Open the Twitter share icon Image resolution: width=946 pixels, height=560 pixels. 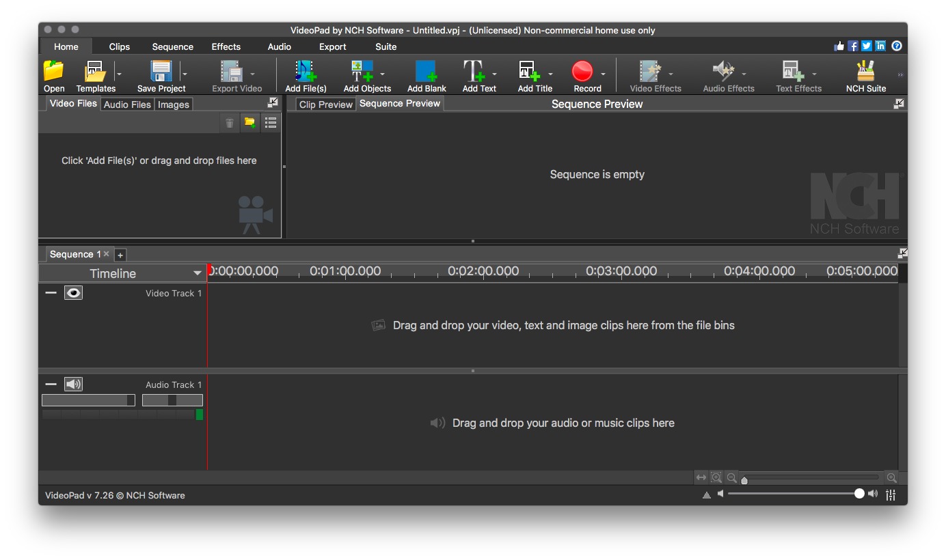pyautogui.click(x=867, y=46)
